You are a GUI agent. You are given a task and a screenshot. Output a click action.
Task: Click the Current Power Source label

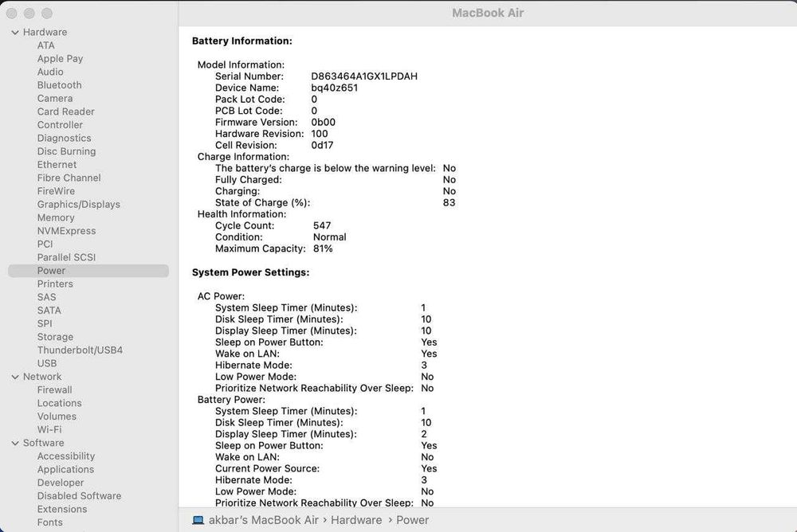coord(267,468)
